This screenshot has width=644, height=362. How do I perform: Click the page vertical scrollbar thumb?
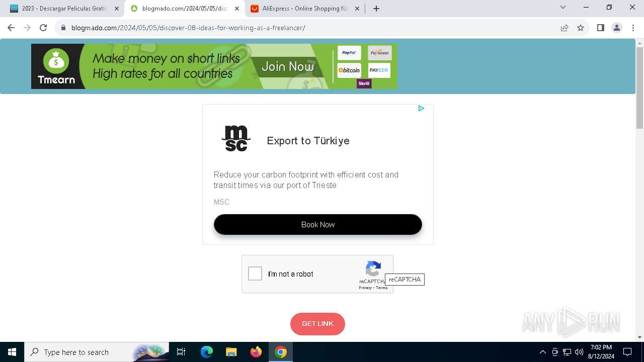640,88
